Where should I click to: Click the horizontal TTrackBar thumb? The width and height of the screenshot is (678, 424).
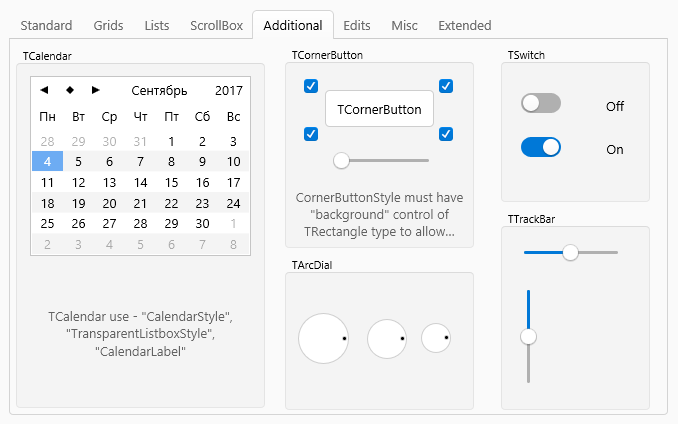[x=570, y=252]
